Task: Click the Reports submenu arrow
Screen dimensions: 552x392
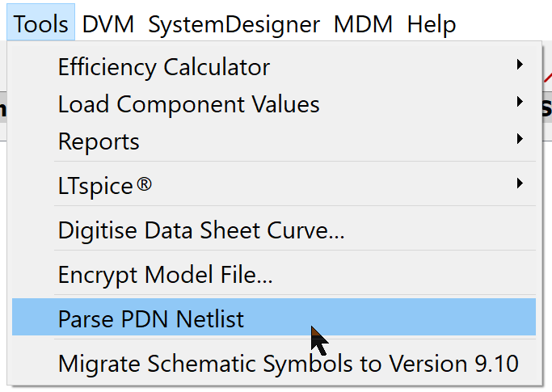Action: coord(520,140)
